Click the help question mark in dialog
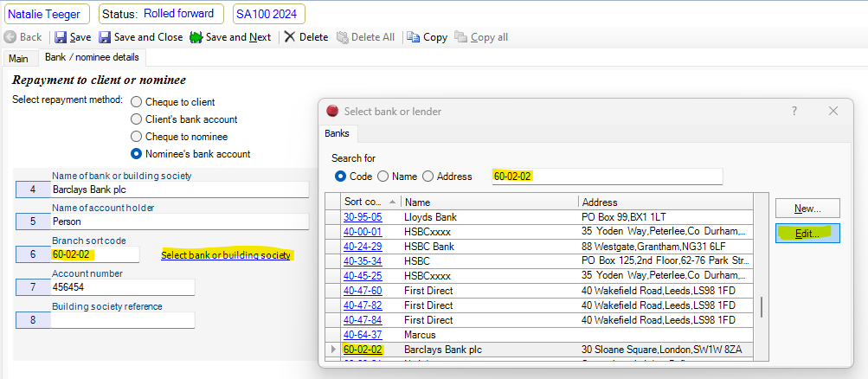The width and height of the screenshot is (868, 379). [x=794, y=111]
